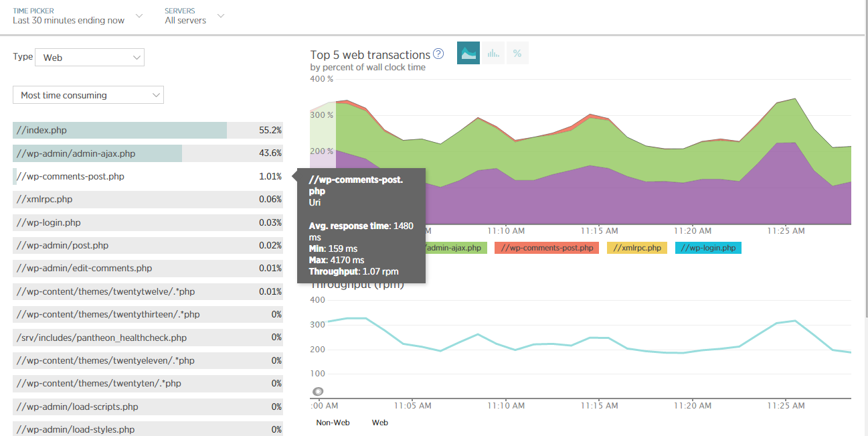Open the //xmlrpc.php transaction row
This screenshot has width=868, height=436.
pos(147,199)
